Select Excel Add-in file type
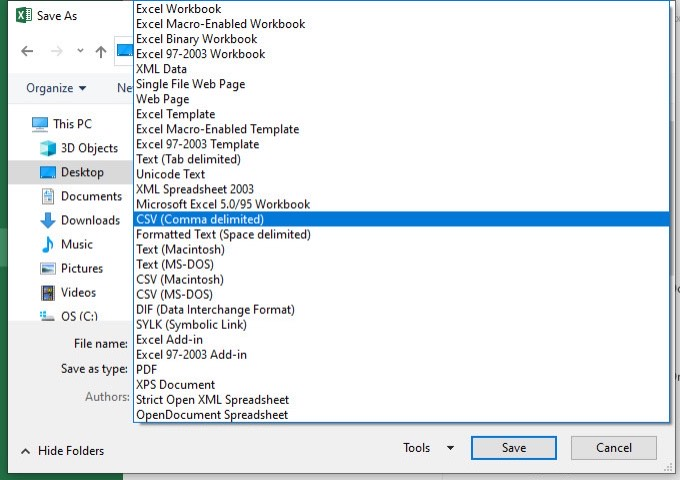 [x=401, y=340]
